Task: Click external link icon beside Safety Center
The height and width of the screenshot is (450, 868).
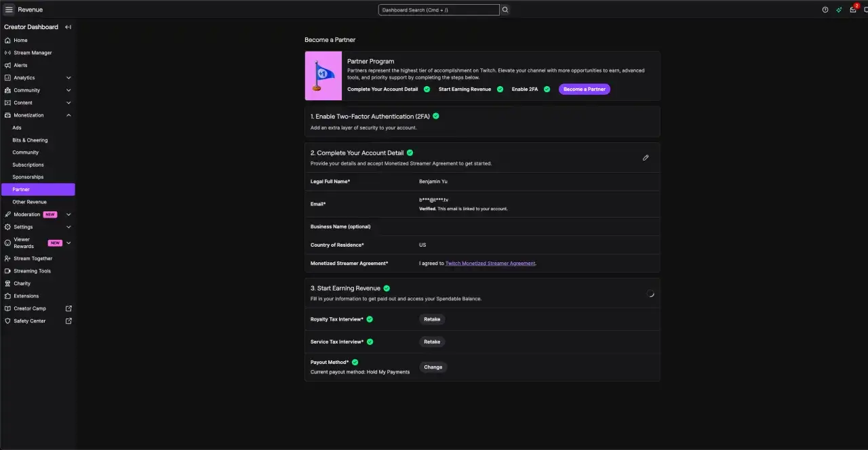Action: click(x=68, y=321)
